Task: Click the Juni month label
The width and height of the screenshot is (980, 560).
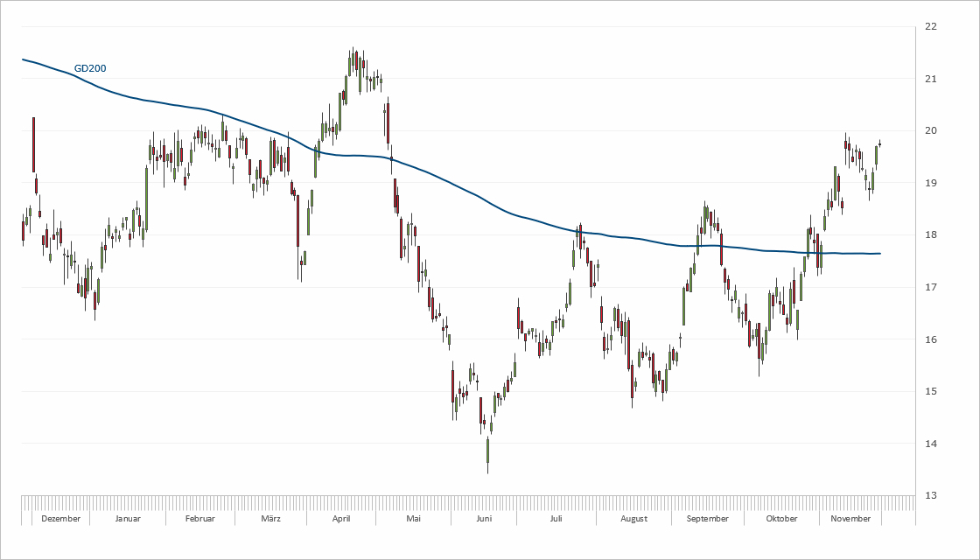Action: click(483, 519)
